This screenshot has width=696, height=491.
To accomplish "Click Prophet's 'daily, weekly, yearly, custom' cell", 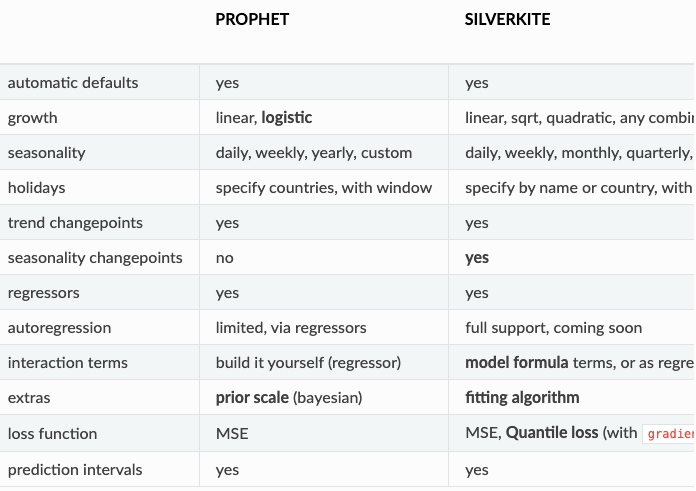I will tap(314, 153).
